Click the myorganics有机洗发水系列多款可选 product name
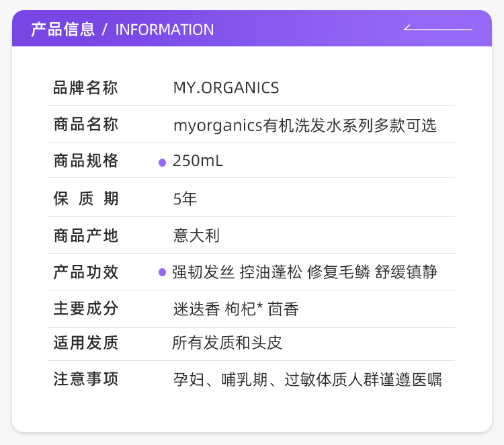 click(x=304, y=125)
